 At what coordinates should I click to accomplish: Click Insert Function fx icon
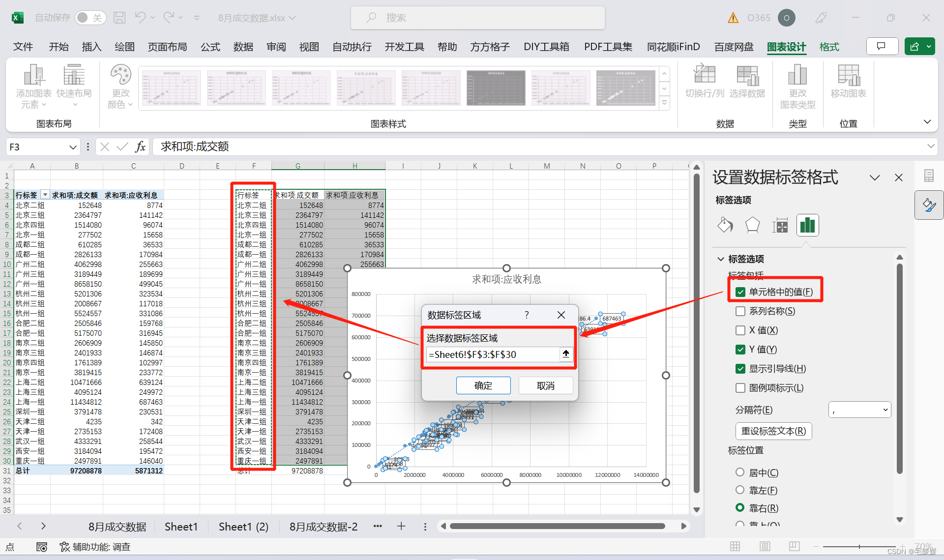[x=140, y=147]
